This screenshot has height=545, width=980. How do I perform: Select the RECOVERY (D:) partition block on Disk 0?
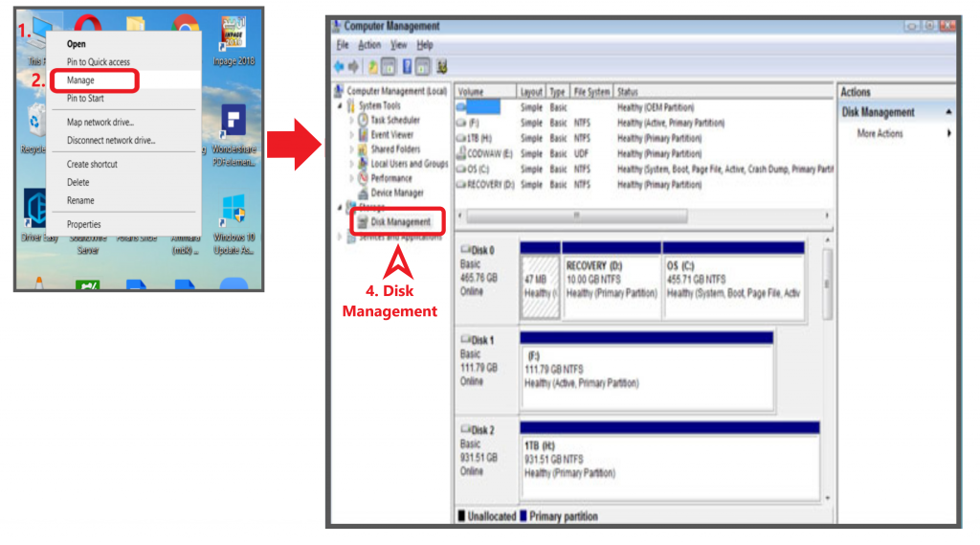pyautogui.click(x=612, y=282)
